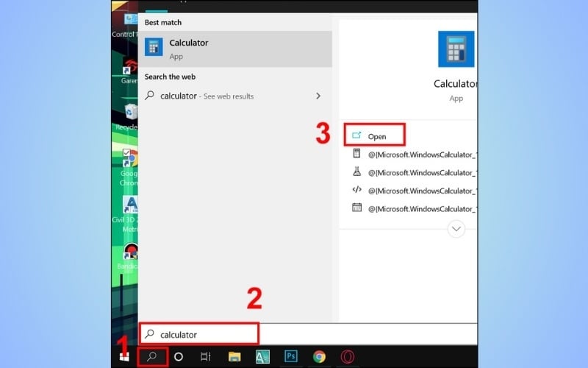Click the large Calculator icon in preview pane
This screenshot has width=588, height=368.
pyautogui.click(x=456, y=50)
